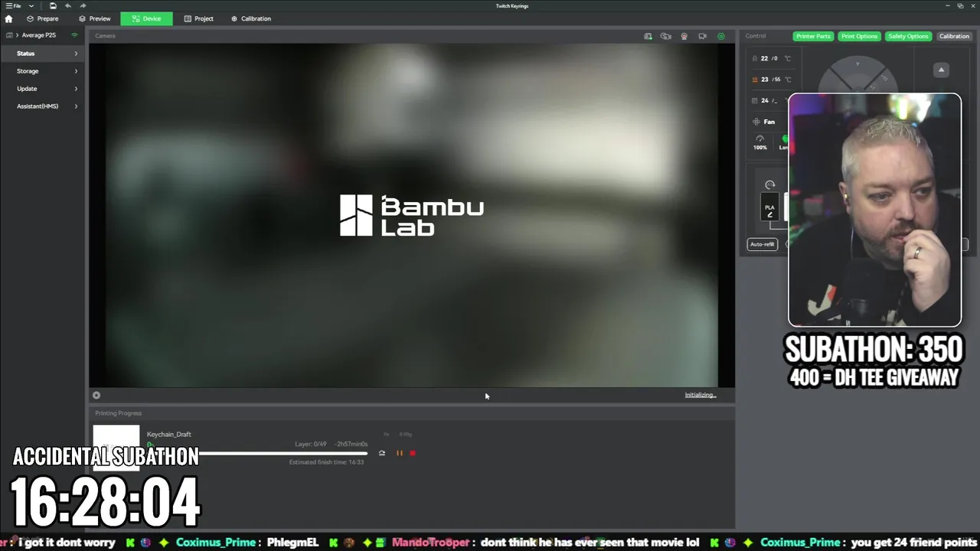This screenshot has width=980, height=551.
Task: Click the save project icon
Action: click(53, 6)
